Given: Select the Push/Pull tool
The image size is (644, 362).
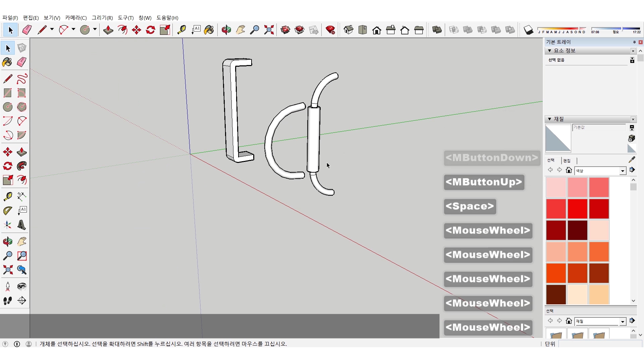Looking at the screenshot, I should tap(108, 30).
